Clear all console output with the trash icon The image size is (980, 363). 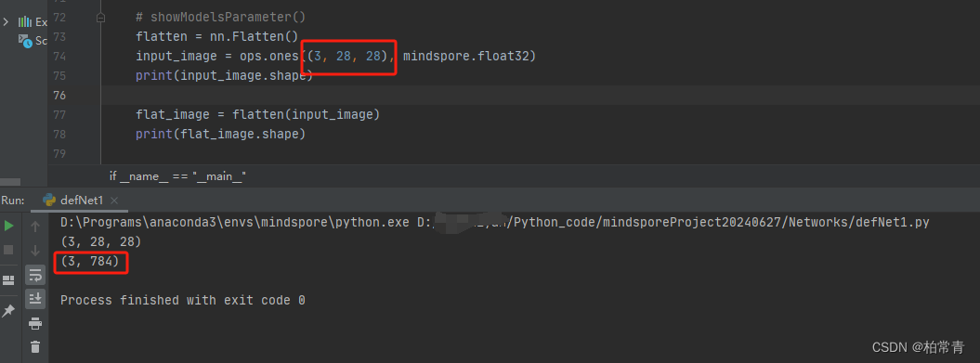point(35,347)
